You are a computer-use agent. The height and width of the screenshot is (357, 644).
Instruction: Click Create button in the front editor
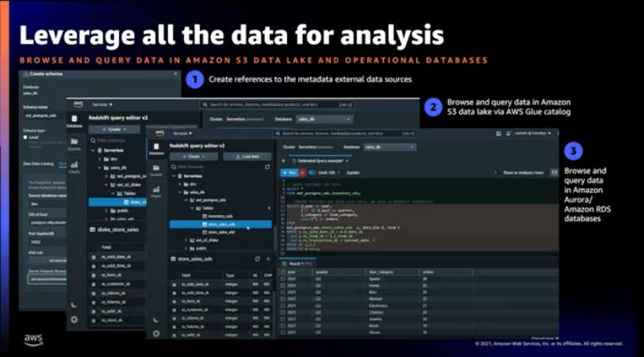click(194, 156)
